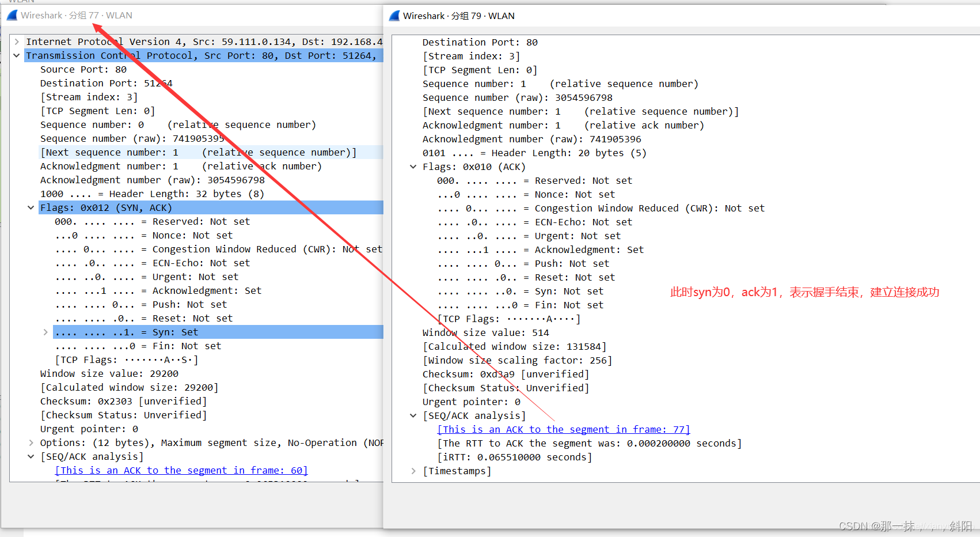Viewport: 980px width, 537px height.
Task: Expand the [Timestamps] node in the packet 79 window
Action: (413, 471)
